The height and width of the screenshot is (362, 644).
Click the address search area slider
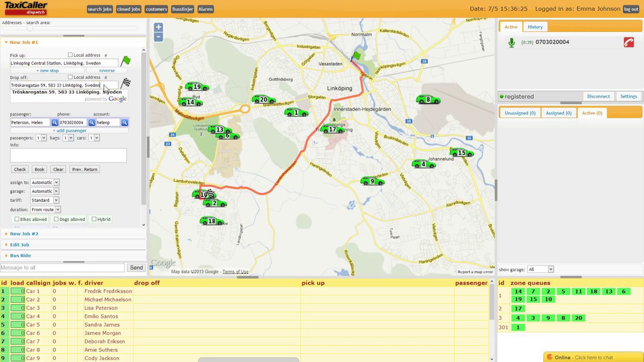(x=30, y=28)
